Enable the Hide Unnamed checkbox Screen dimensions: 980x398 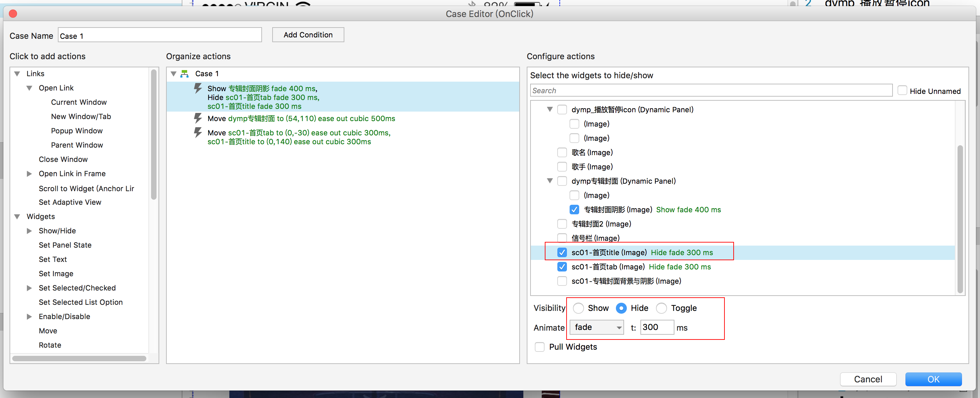(x=902, y=91)
